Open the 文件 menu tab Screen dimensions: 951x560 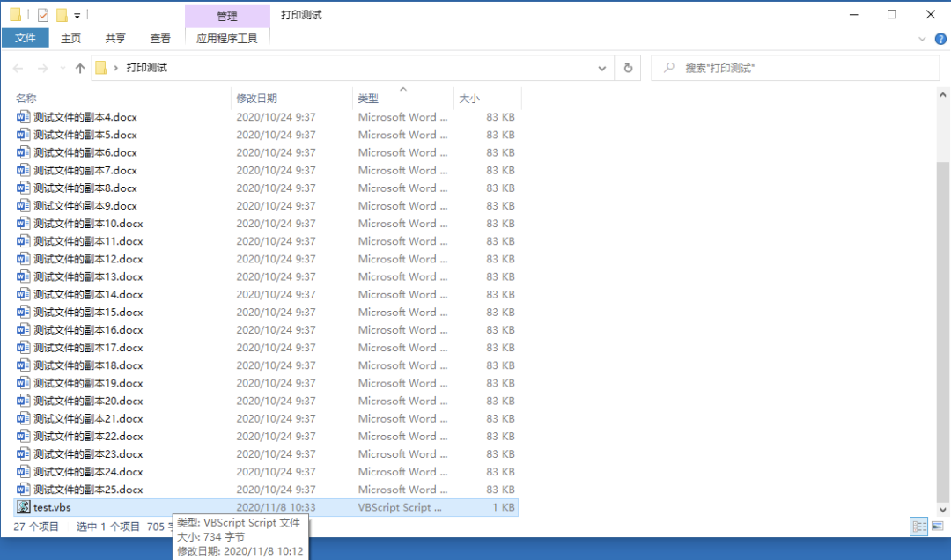[x=26, y=38]
